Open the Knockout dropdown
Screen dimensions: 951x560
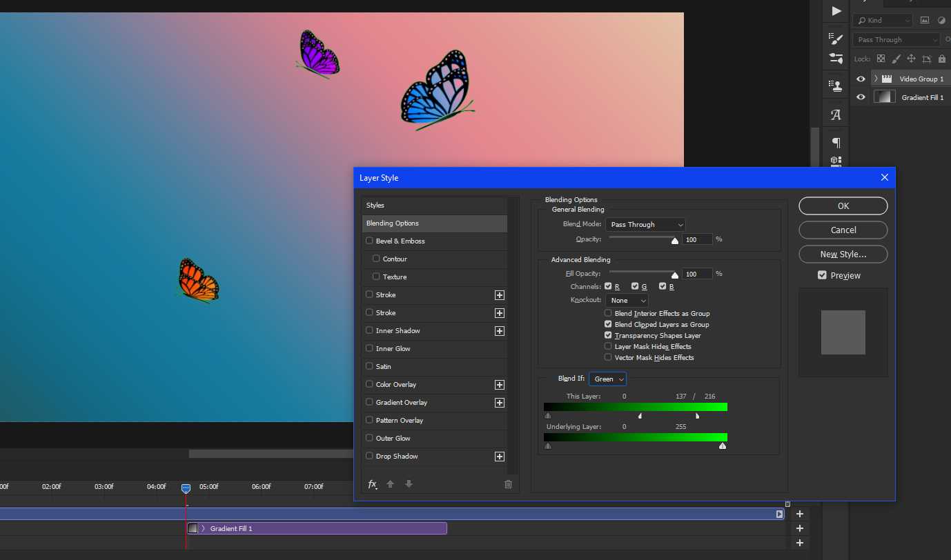point(626,300)
